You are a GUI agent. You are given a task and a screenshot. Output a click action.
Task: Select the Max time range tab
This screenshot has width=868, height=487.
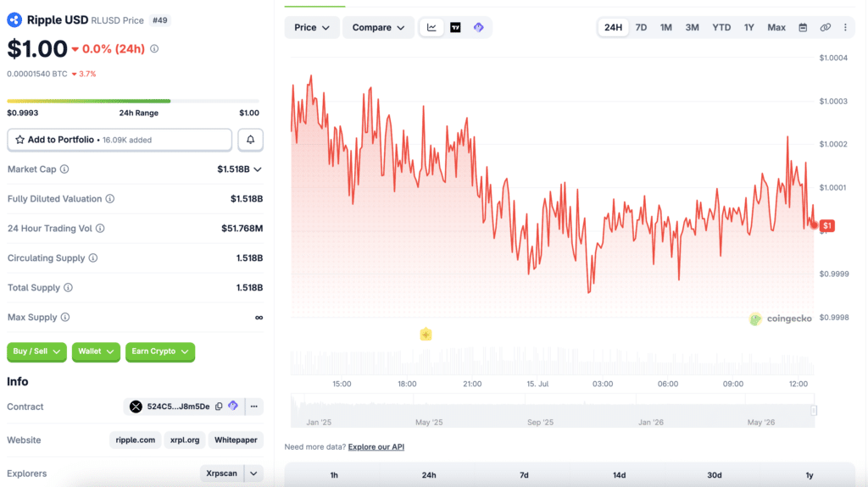(776, 27)
